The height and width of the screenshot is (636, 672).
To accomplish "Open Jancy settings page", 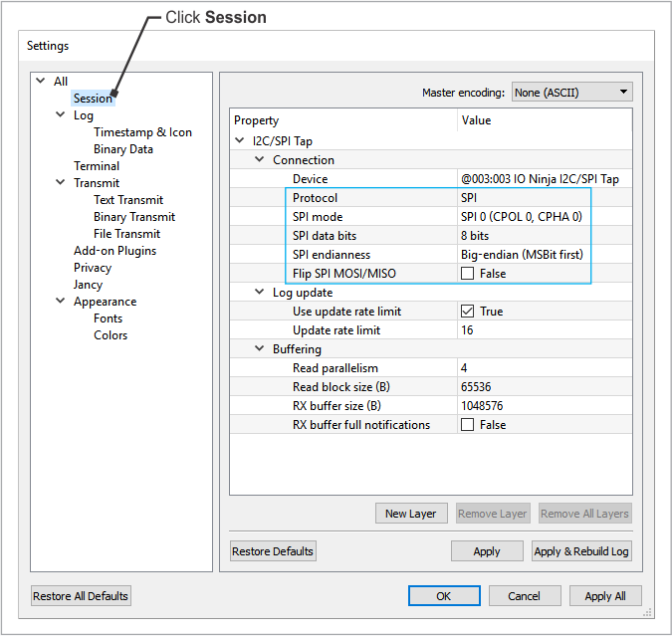I will tap(88, 285).
